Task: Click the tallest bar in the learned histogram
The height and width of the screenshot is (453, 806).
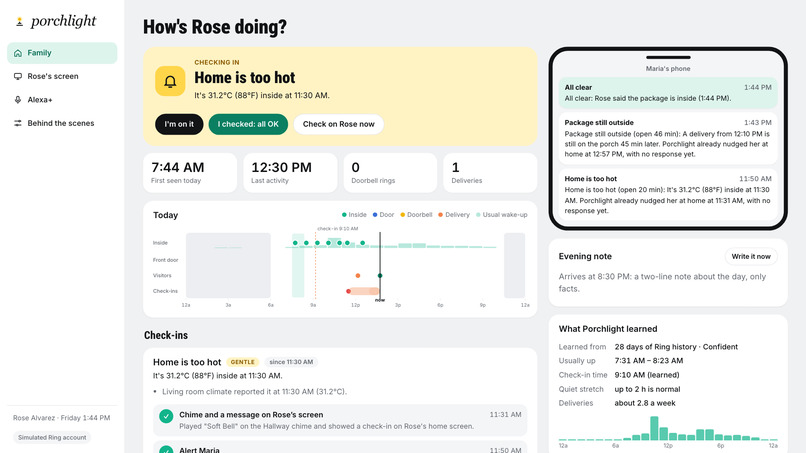Action: tap(654, 428)
